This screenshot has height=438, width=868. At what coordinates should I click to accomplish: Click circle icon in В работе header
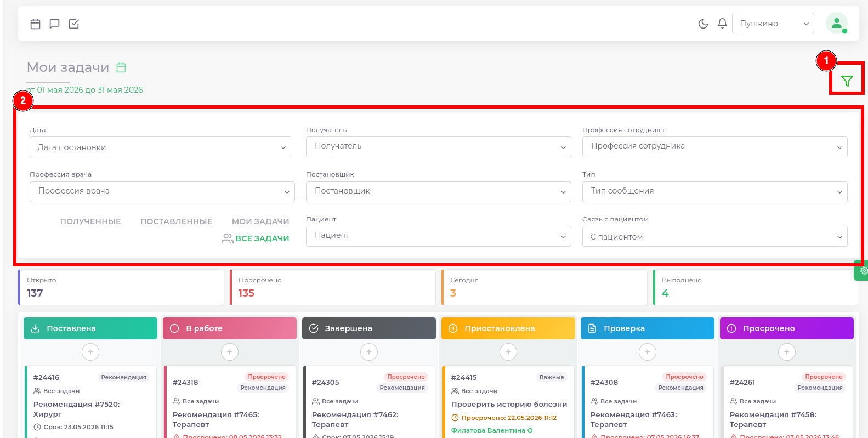pyautogui.click(x=174, y=328)
